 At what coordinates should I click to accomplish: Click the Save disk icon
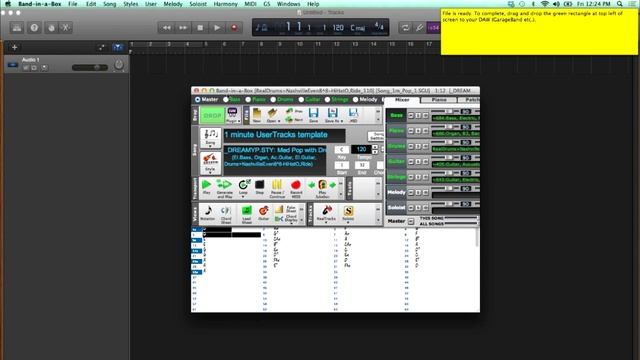point(313,115)
